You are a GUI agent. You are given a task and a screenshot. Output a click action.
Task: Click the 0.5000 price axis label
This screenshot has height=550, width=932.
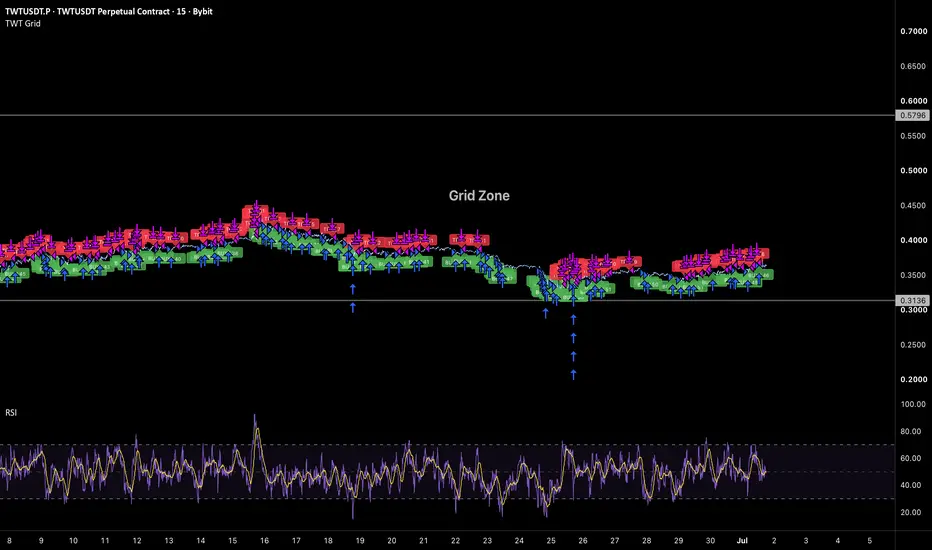pos(913,171)
